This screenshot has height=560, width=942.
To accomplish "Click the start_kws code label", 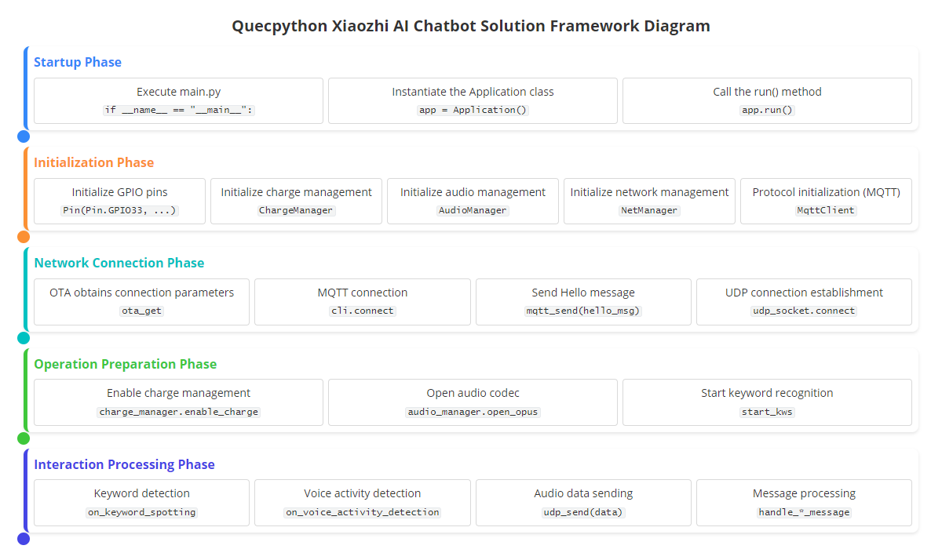I will (767, 412).
